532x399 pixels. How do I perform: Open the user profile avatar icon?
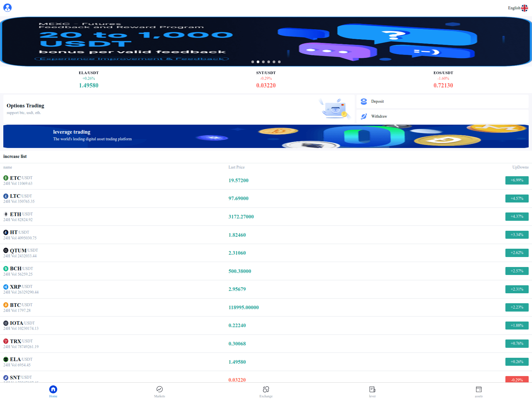coord(7,8)
